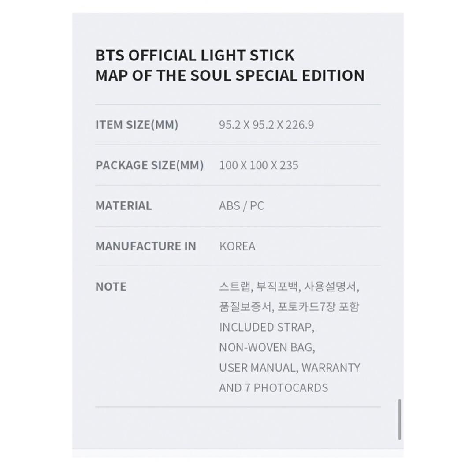476x462 pixels.
Task: Click the ABS / PC material value
Action: tap(241, 206)
